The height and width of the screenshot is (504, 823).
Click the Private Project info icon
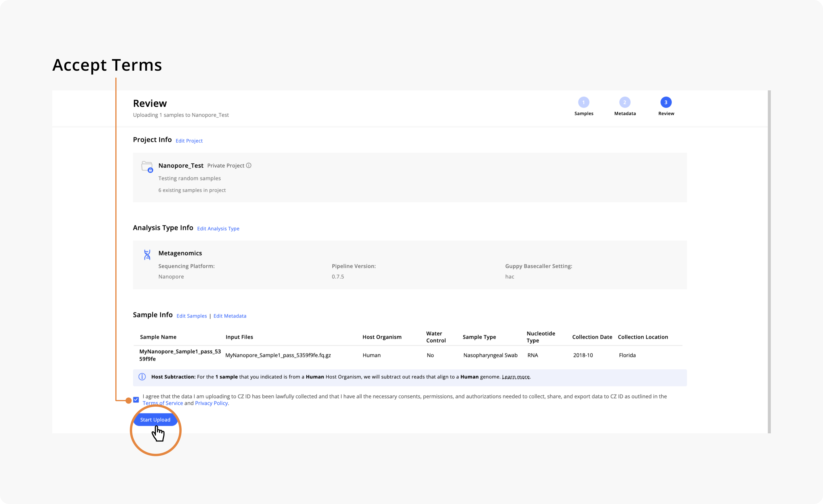point(249,166)
